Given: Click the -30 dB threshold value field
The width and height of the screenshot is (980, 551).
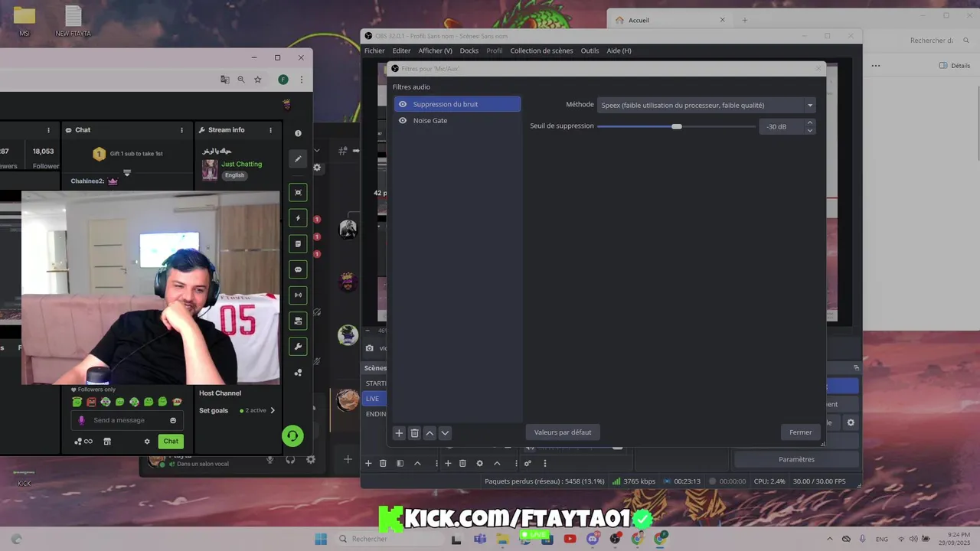Looking at the screenshot, I should click(781, 126).
